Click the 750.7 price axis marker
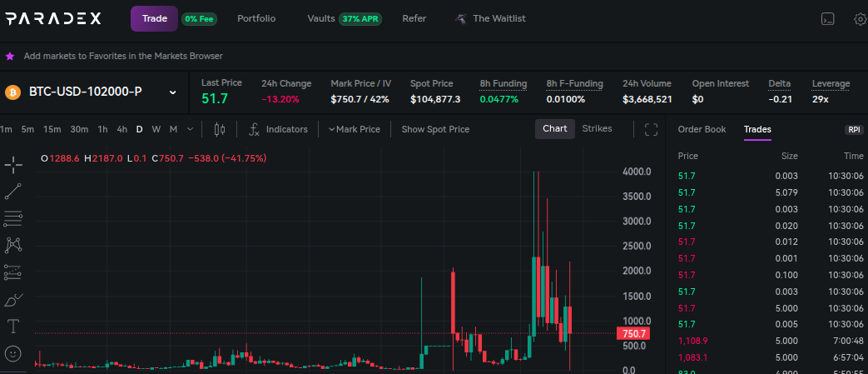The height and width of the screenshot is (374, 868). [633, 333]
